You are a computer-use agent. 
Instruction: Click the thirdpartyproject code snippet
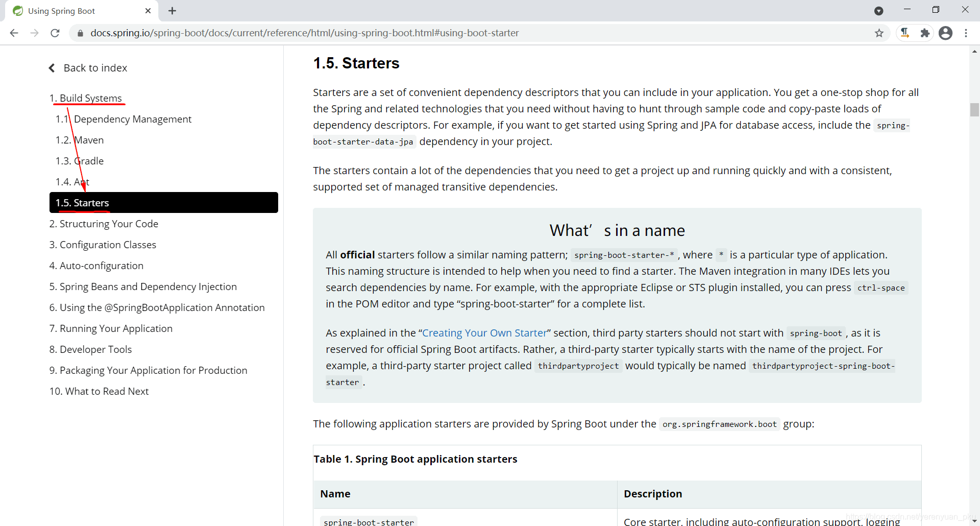pos(578,366)
